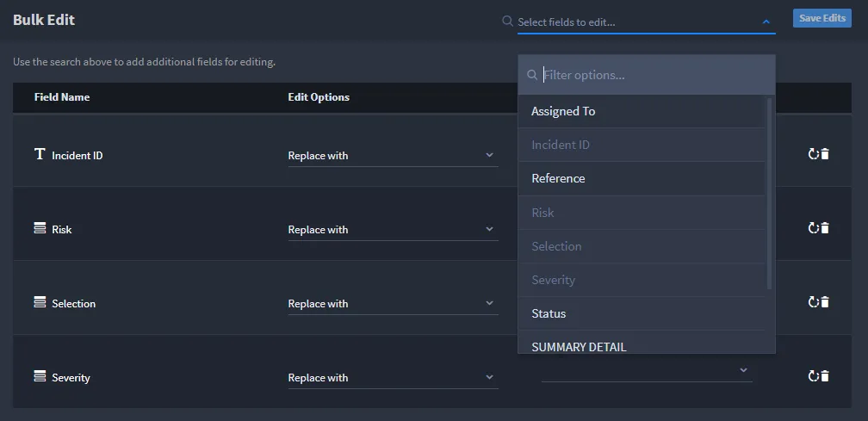This screenshot has width=868, height=421.
Task: Click the greyed-out Selection option in list
Action: (642, 246)
